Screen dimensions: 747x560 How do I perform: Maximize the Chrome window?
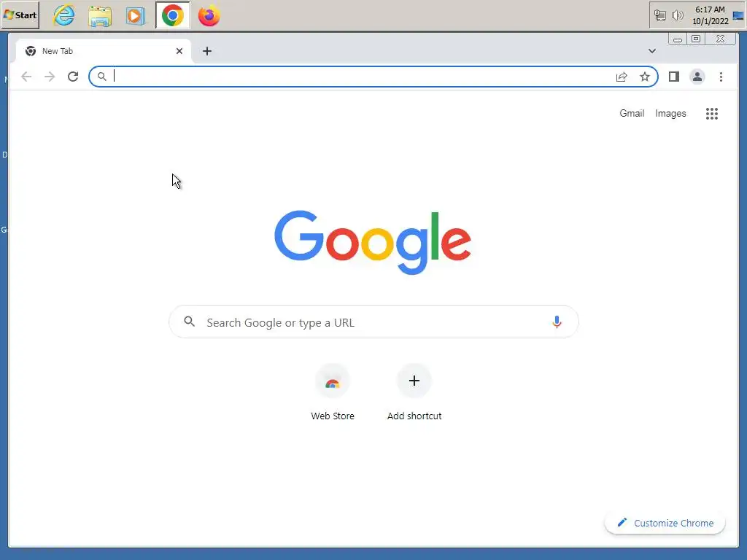coord(696,39)
